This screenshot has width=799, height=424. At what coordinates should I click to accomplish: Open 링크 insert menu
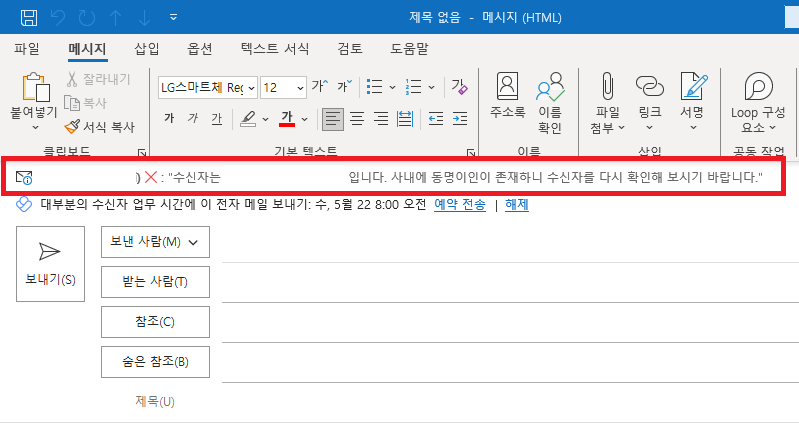click(x=650, y=101)
